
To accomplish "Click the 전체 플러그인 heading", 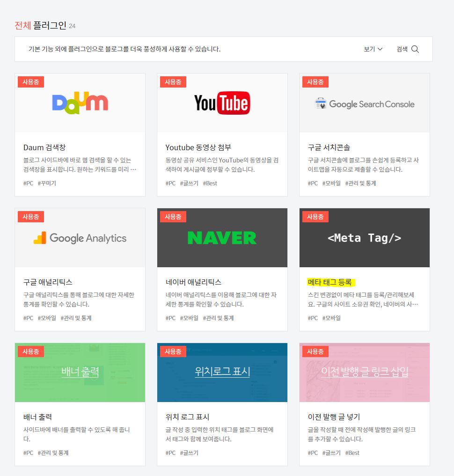I will pyautogui.click(x=40, y=25).
